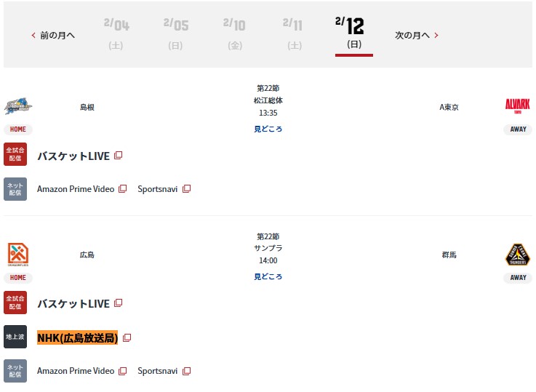Open Sportsnavi link for Shimane game
Image resolution: width=536 pixels, height=392 pixels.
click(x=158, y=189)
